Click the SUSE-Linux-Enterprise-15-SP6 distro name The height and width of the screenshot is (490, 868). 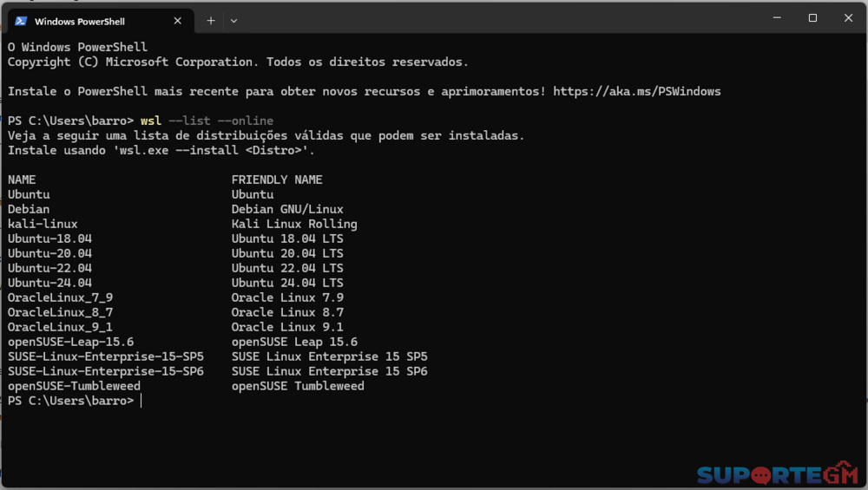(106, 371)
